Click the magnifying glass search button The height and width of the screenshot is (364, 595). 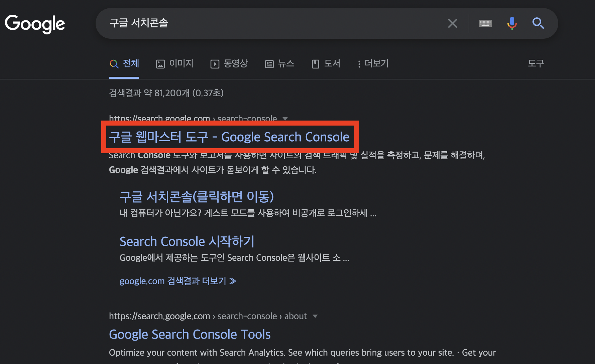click(x=538, y=23)
